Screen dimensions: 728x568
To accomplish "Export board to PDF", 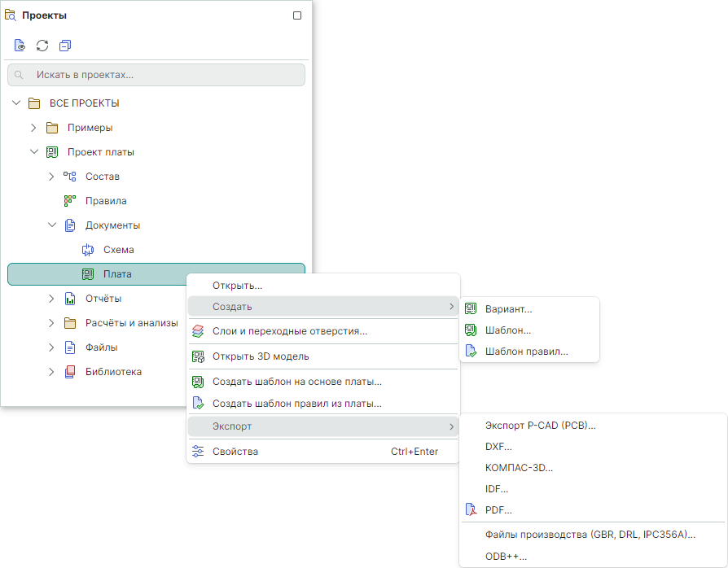I will click(498, 510).
